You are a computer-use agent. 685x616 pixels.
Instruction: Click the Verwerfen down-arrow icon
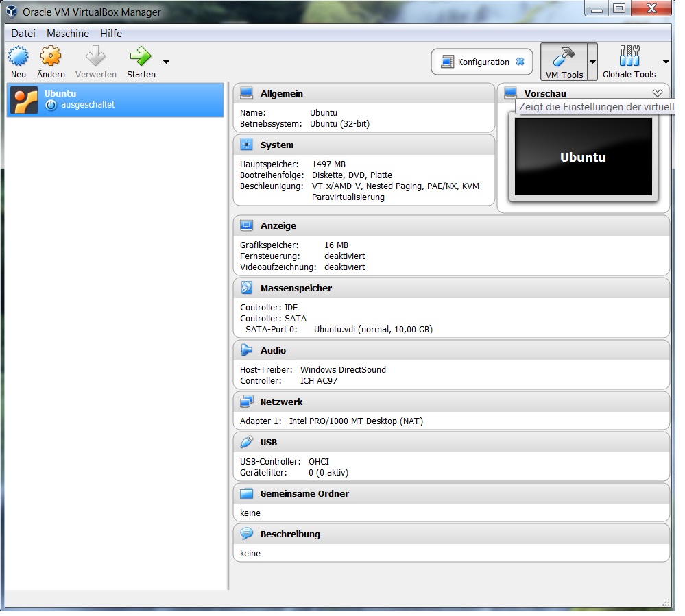tap(96, 56)
